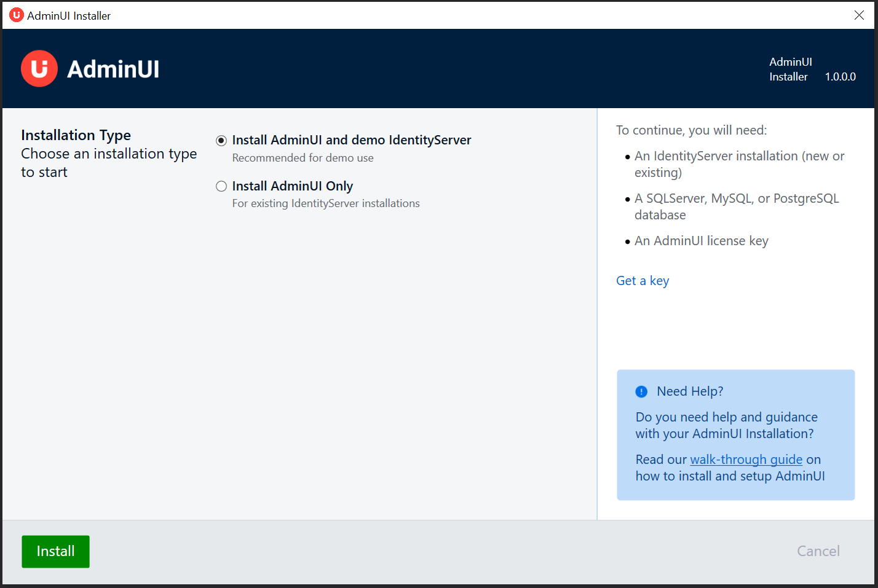878x588 pixels.
Task: Click the 'AdminUI Installer' title bar text
Action: coord(69,16)
